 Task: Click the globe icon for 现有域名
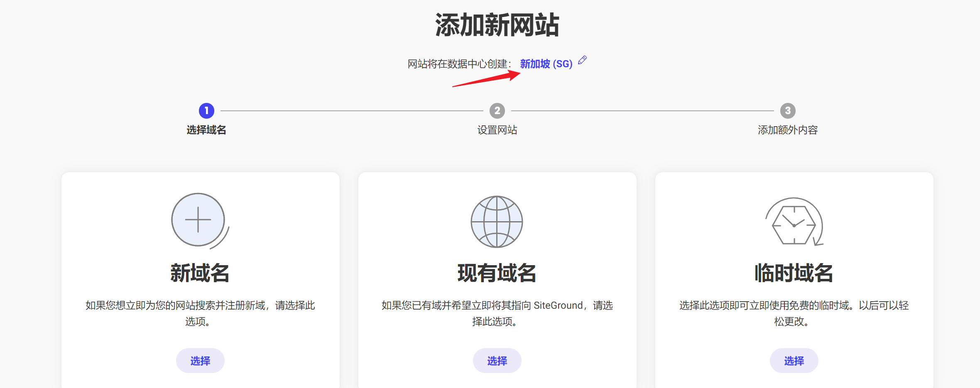coord(497,222)
